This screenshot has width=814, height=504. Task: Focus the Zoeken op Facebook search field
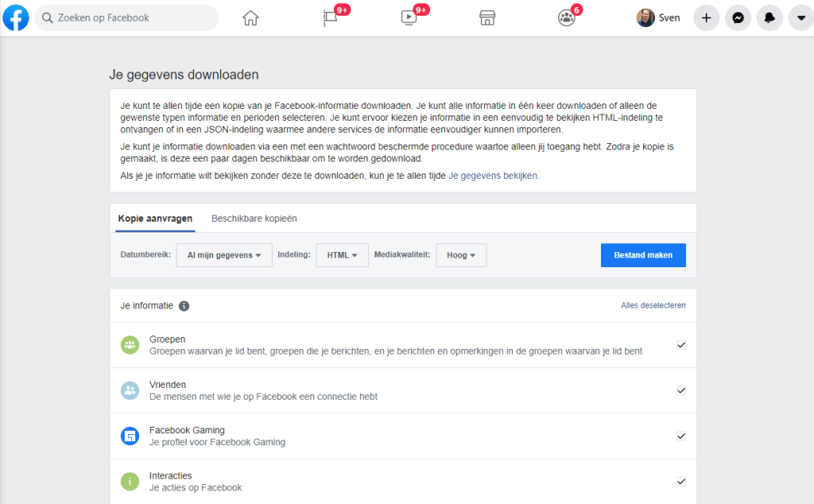click(126, 17)
